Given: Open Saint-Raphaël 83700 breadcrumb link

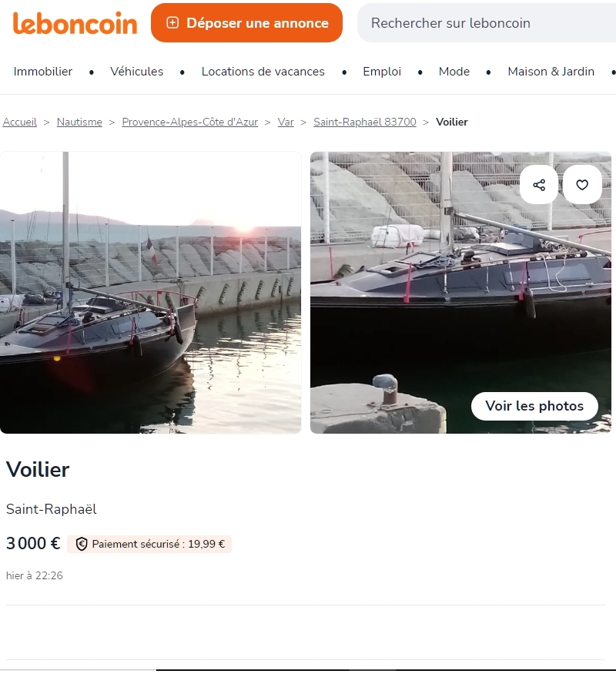Looking at the screenshot, I should (365, 122).
